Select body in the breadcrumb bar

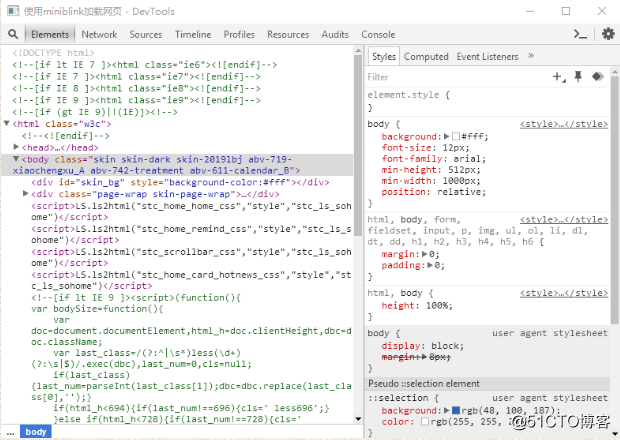(36, 432)
